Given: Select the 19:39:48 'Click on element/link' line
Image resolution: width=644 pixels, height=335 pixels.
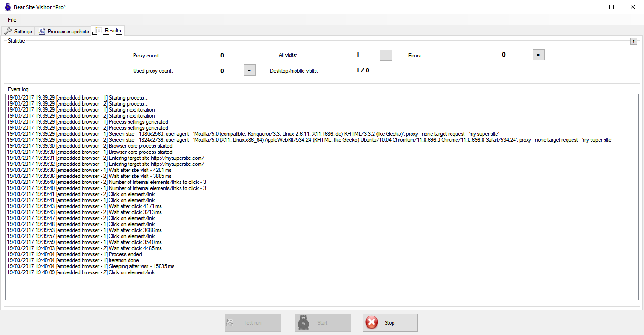Looking at the screenshot, I should pos(81,224).
